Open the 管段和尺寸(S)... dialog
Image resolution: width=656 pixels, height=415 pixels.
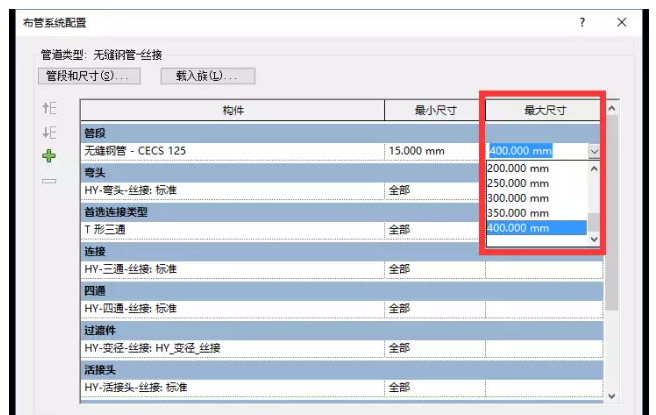coord(89,76)
